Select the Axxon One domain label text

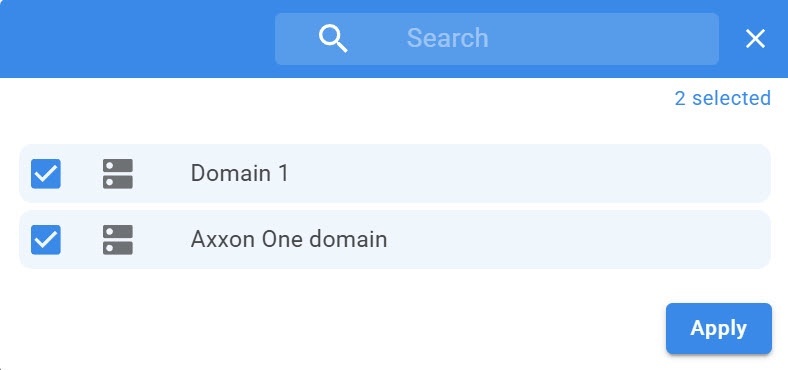point(289,239)
